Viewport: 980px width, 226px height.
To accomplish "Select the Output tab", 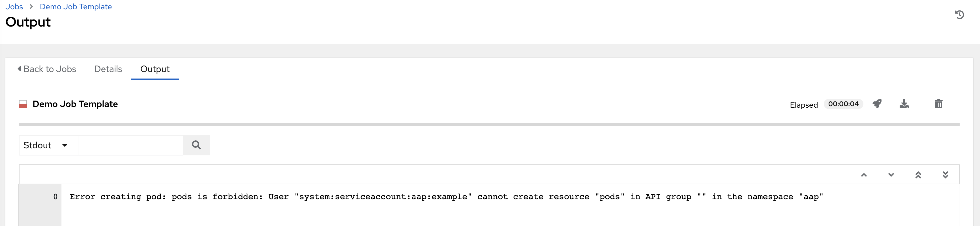I will click(155, 69).
